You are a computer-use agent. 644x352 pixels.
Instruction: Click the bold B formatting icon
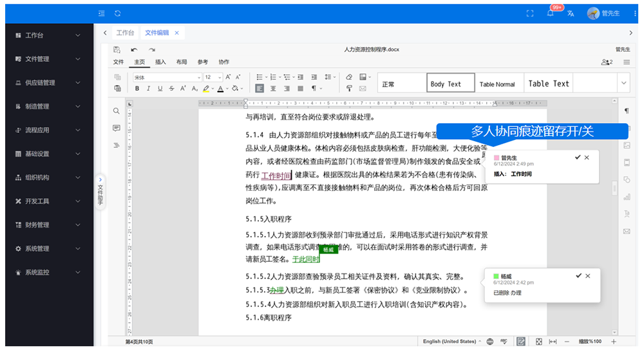coord(136,89)
